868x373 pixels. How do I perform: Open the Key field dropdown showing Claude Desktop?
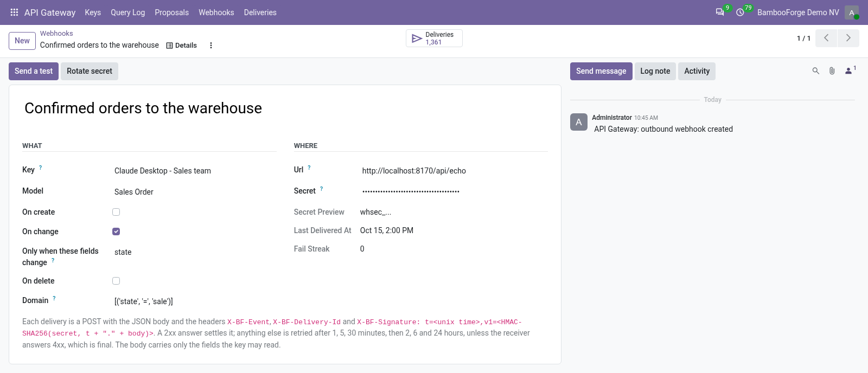[x=195, y=171]
